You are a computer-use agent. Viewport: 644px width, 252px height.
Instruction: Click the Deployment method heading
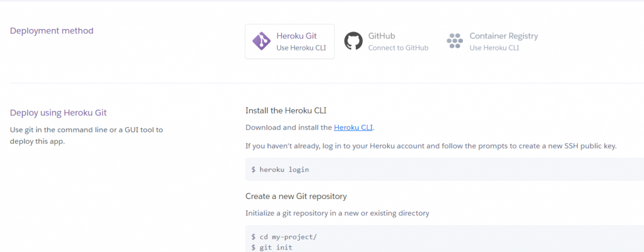52,31
